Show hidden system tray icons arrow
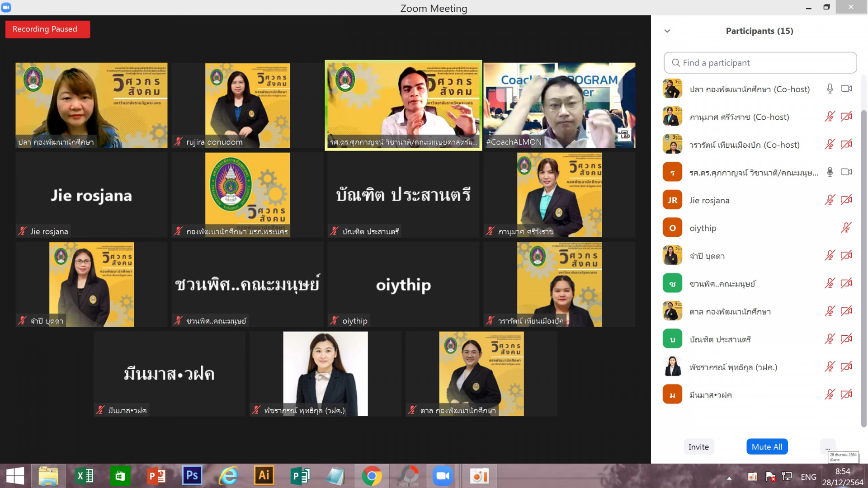The height and width of the screenshot is (488, 868). tap(729, 477)
